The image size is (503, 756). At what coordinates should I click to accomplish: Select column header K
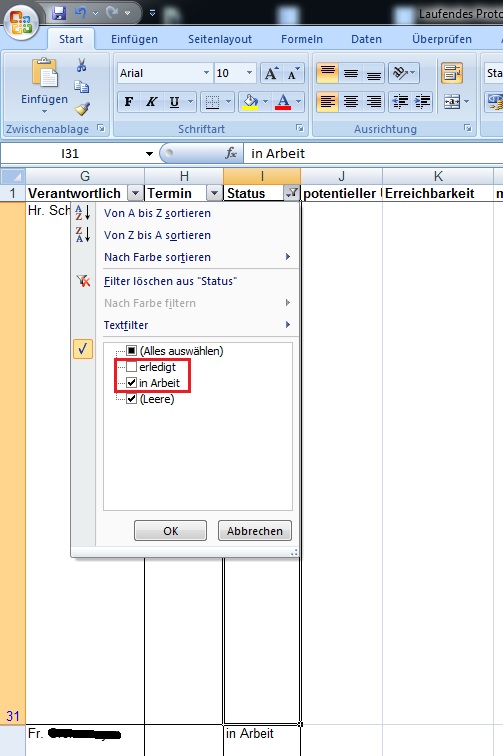438,176
